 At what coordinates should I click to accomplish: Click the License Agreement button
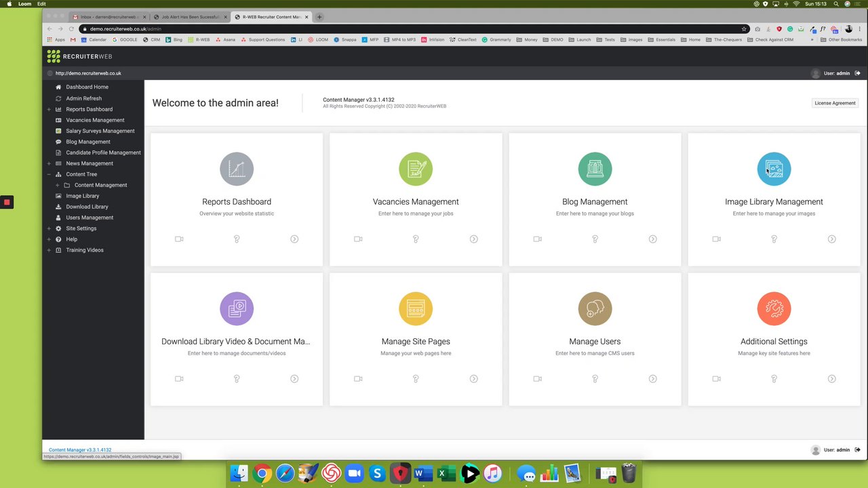coord(835,103)
